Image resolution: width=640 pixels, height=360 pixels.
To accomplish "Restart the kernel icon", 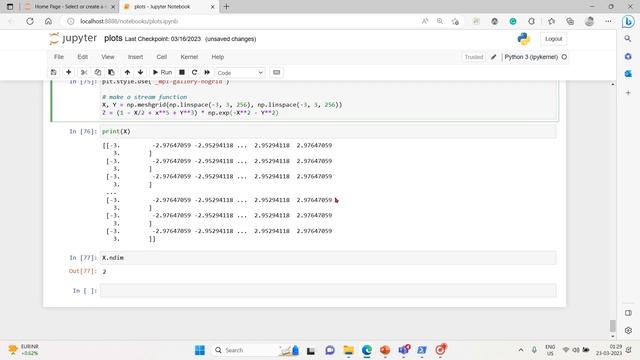I will coord(194,72).
